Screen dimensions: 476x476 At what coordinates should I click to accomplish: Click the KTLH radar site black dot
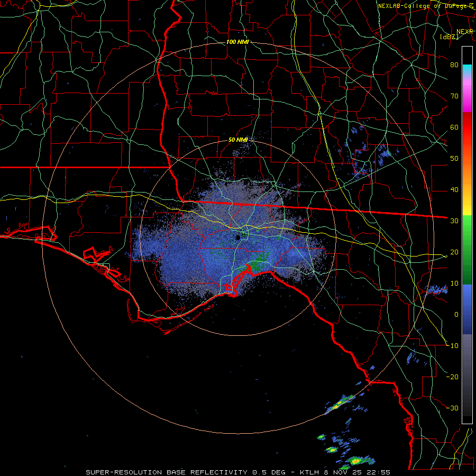[x=239, y=237]
